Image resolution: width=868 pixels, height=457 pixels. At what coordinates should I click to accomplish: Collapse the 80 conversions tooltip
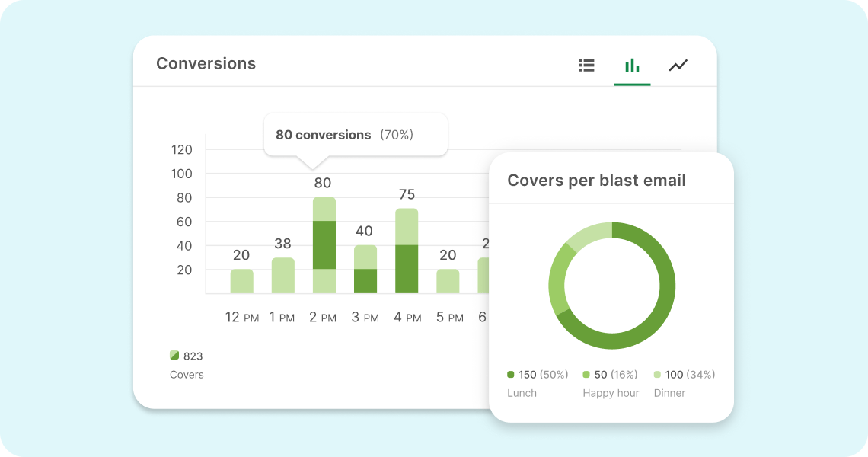[356, 135]
